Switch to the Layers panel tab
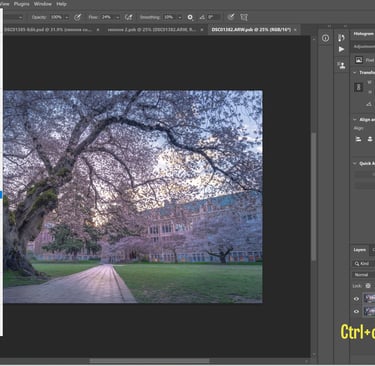Viewport: 375px width, 366px height. click(360, 250)
